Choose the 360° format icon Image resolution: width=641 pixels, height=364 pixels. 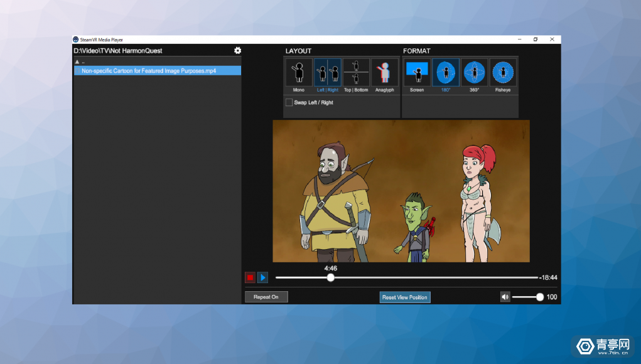[x=475, y=73]
